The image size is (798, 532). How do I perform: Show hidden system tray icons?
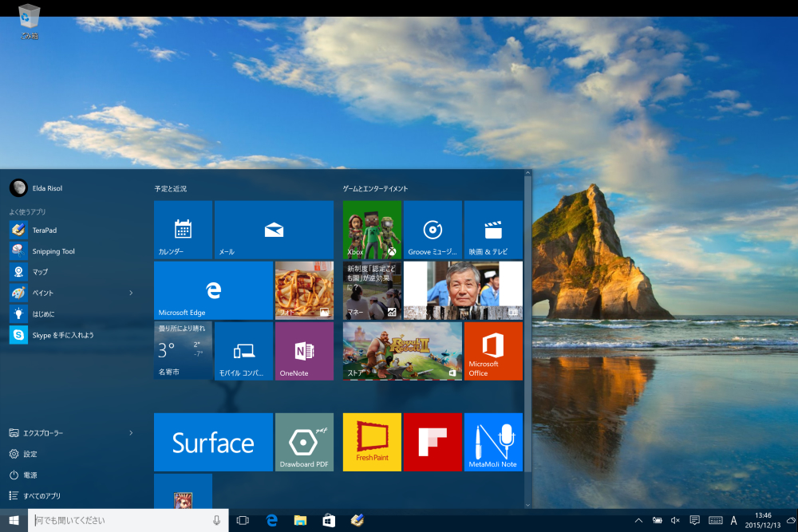(638, 520)
